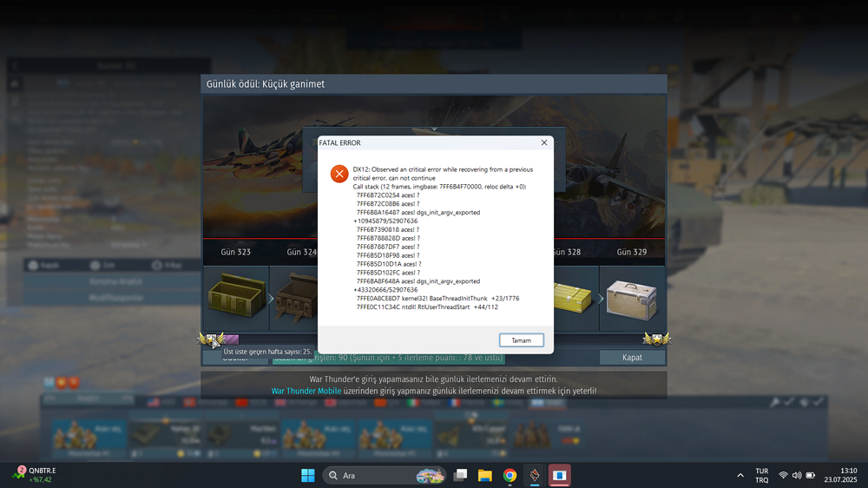Close the FATAL ERROR dialog with X
Image resolution: width=868 pixels, height=488 pixels.
(x=544, y=142)
